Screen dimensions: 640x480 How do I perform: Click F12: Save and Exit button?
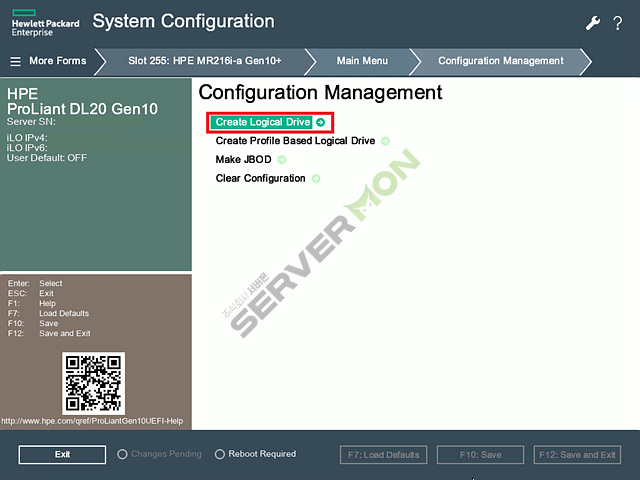(577, 455)
